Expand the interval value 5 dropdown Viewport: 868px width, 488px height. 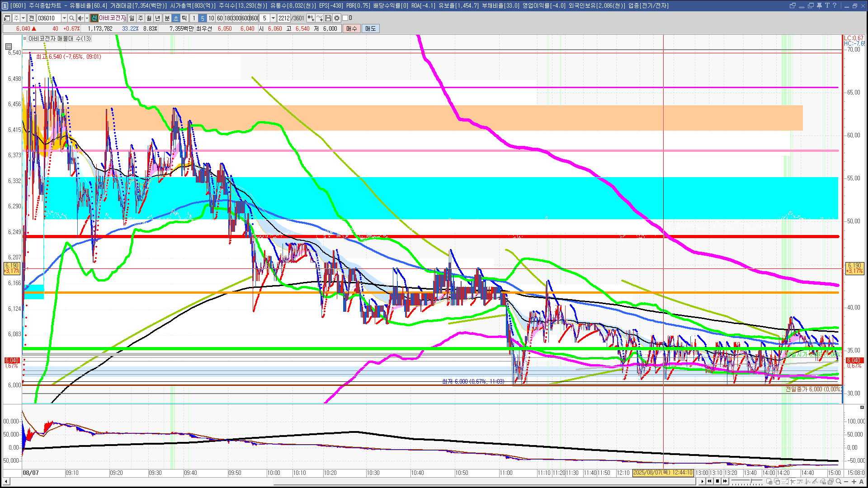[273, 18]
